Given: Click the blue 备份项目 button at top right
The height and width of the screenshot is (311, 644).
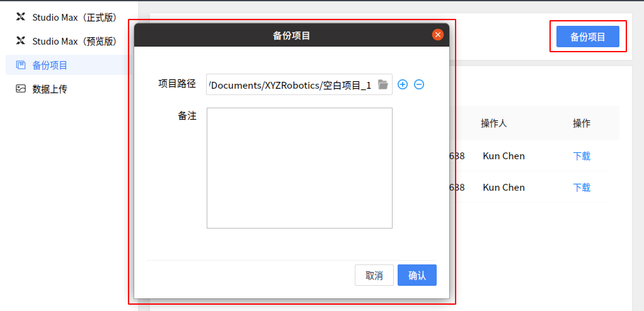Looking at the screenshot, I should coord(588,37).
